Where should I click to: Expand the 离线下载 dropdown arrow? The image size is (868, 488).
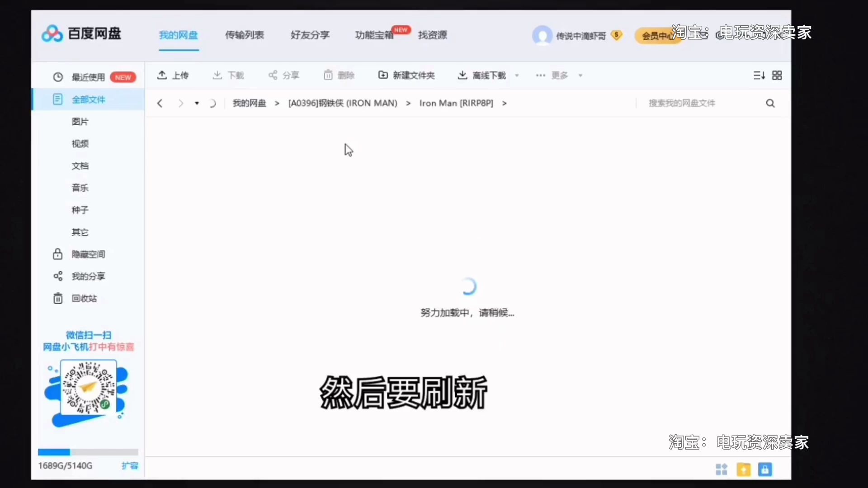pos(517,75)
